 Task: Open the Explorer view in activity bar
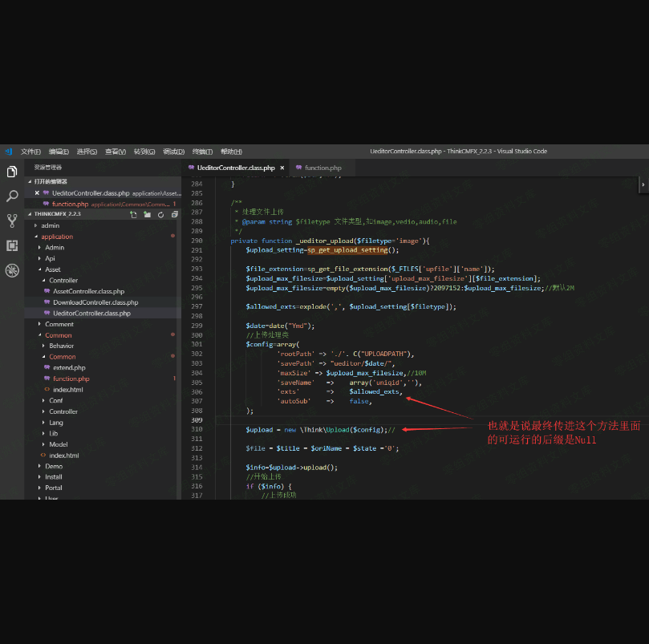tap(12, 172)
